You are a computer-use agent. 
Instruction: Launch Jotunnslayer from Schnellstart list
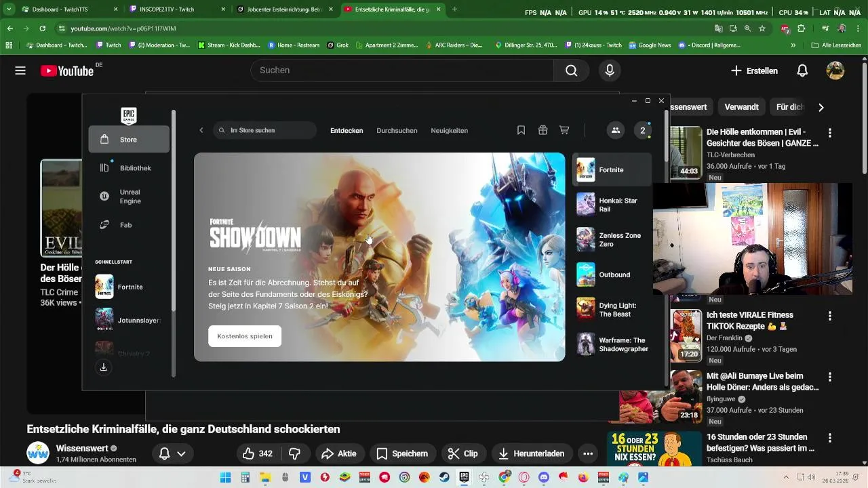129,320
